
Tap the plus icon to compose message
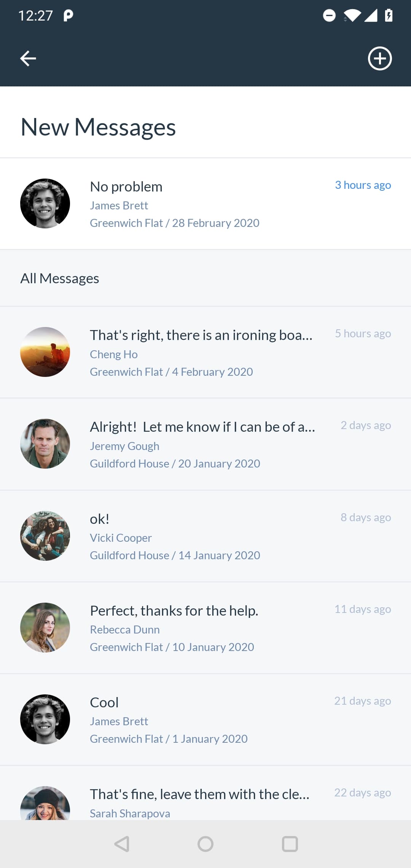379,59
